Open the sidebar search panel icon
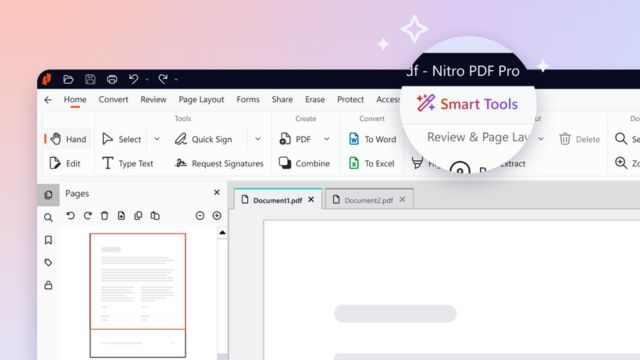Image resolution: width=640 pixels, height=360 pixels. 48,218
